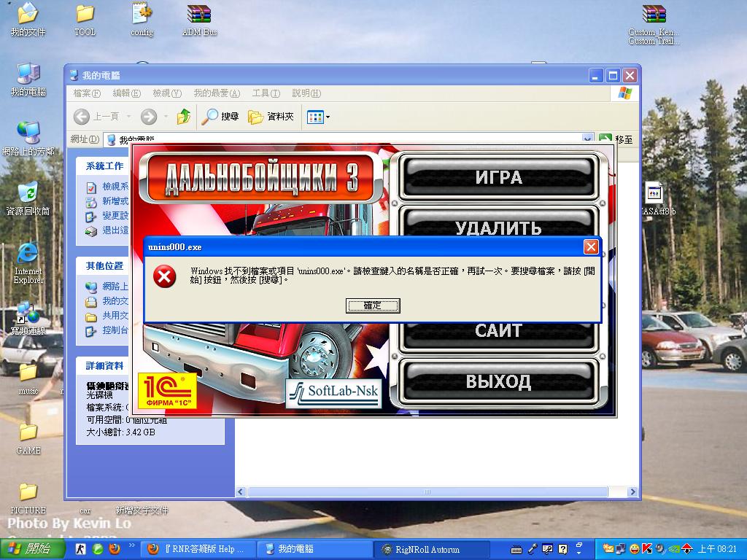Switch to RigNRoll Autorun taskbar button

click(x=433, y=549)
